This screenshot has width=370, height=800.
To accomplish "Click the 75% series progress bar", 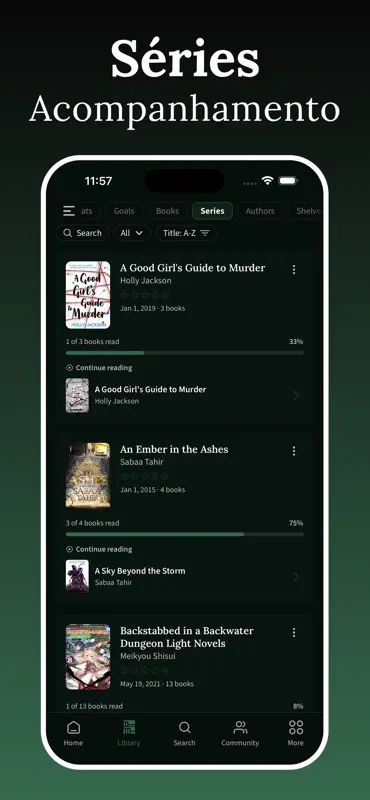I will (x=185, y=534).
